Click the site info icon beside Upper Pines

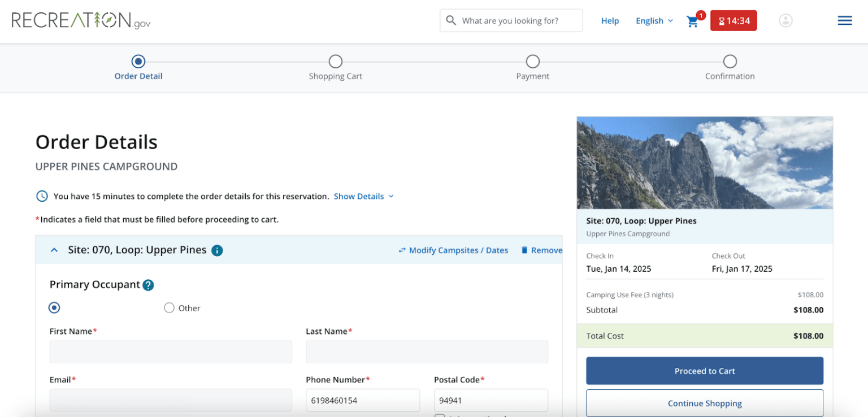[217, 250]
